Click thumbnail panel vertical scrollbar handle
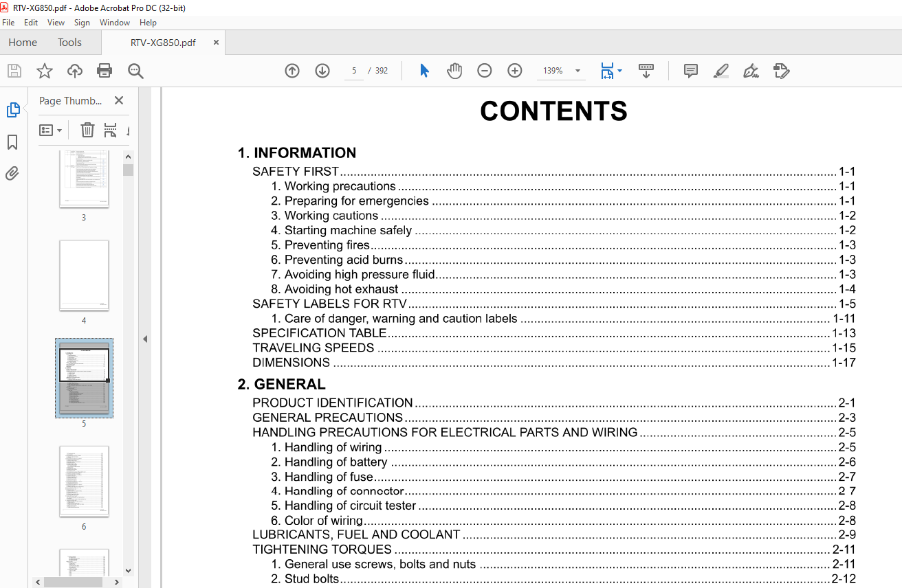 pyautogui.click(x=129, y=170)
